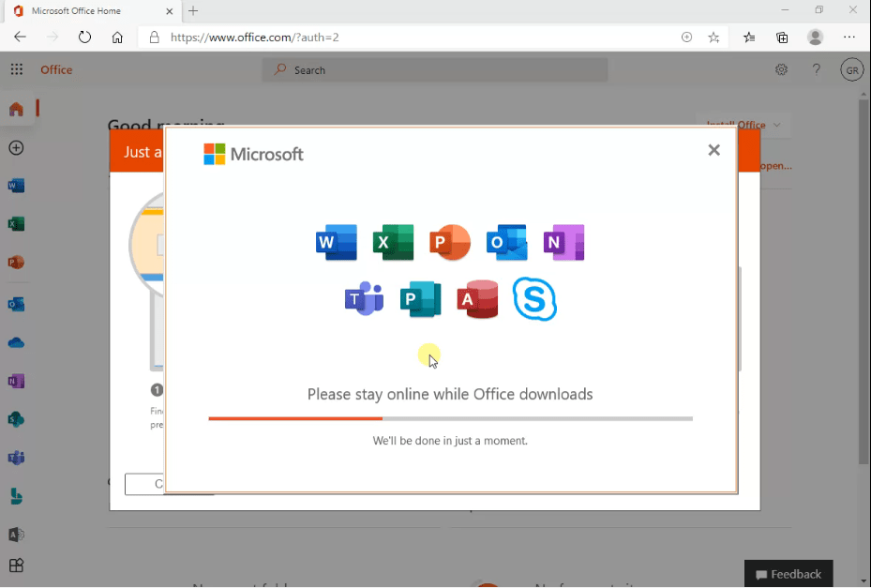Click the Outlook icon in the dialog
871x588 pixels.
[506, 242]
